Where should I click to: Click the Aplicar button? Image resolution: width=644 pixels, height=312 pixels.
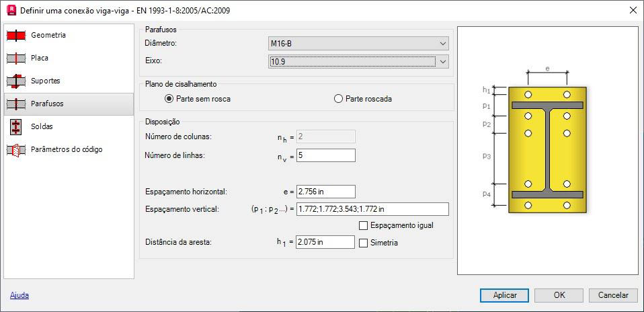(x=505, y=295)
